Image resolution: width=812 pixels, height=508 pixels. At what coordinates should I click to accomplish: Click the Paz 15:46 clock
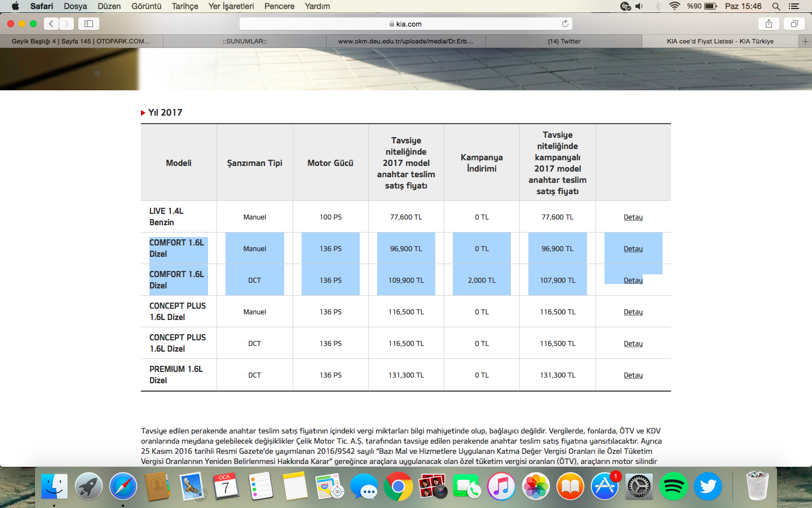(743, 6)
